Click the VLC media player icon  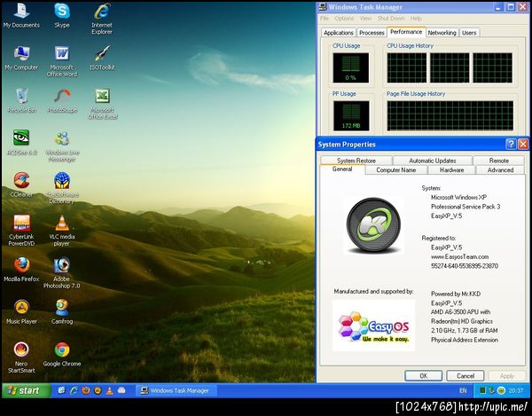click(62, 230)
